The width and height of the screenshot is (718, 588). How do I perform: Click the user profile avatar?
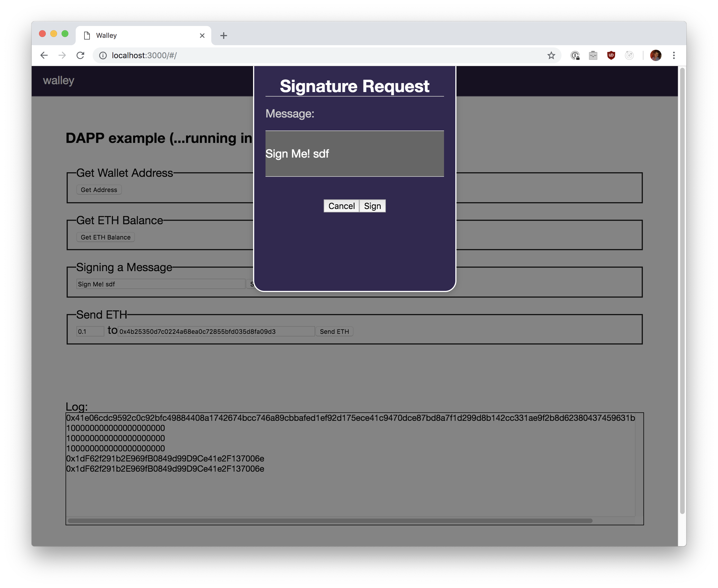[655, 55]
